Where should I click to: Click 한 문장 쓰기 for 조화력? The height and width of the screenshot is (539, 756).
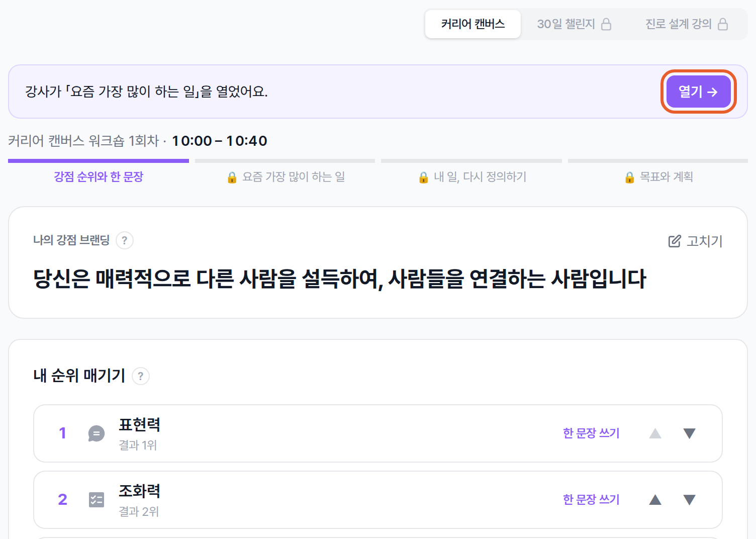click(x=591, y=500)
